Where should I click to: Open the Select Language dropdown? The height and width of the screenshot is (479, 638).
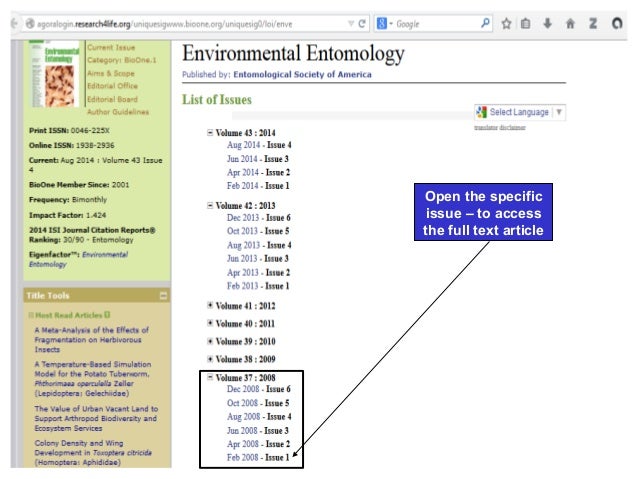click(520, 112)
